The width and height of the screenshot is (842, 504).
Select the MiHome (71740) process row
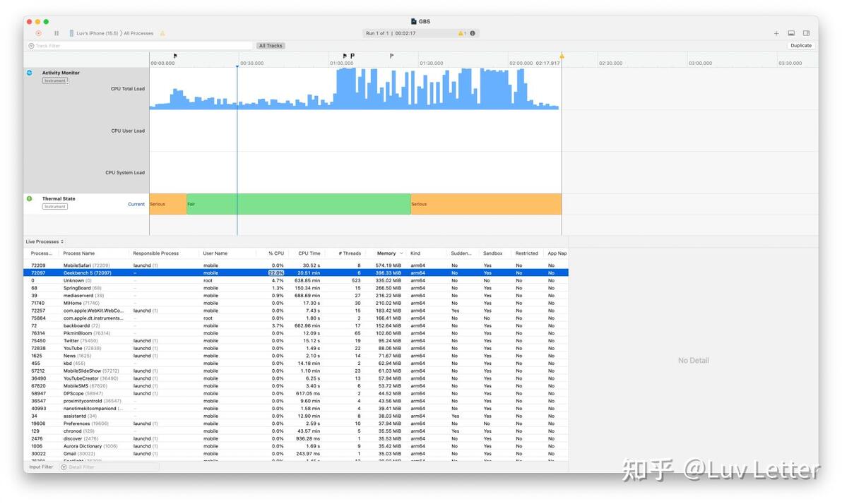(296, 303)
